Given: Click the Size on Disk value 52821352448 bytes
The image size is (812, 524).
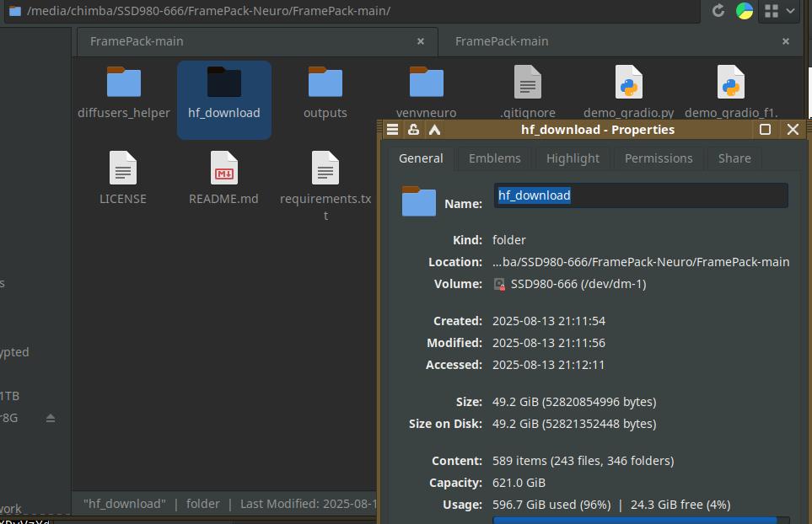Looking at the screenshot, I should (574, 424).
